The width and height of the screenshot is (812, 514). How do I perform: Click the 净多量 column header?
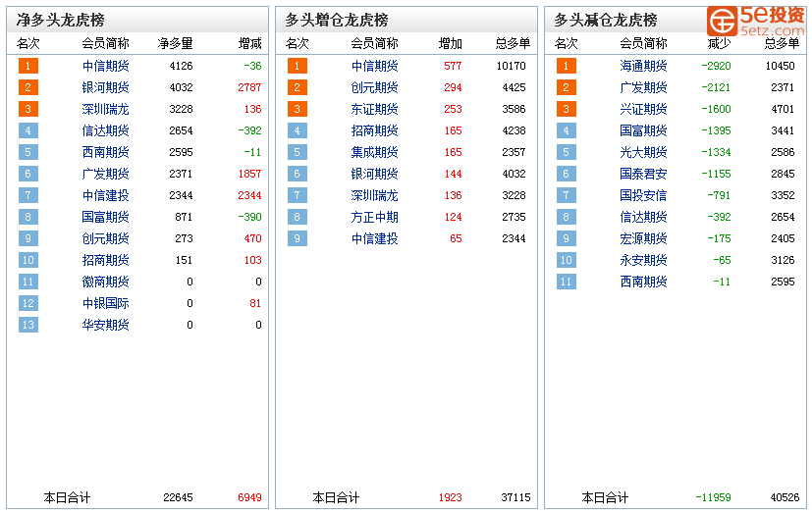tap(176, 44)
